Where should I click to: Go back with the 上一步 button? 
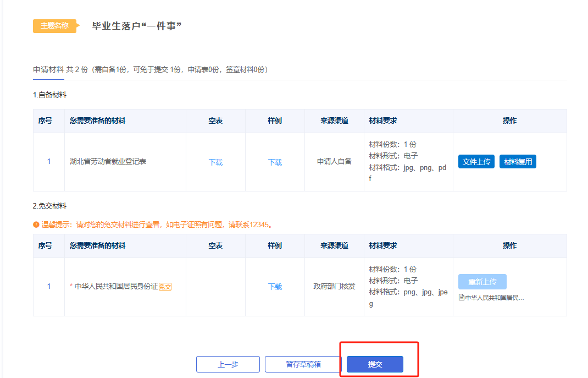228,364
